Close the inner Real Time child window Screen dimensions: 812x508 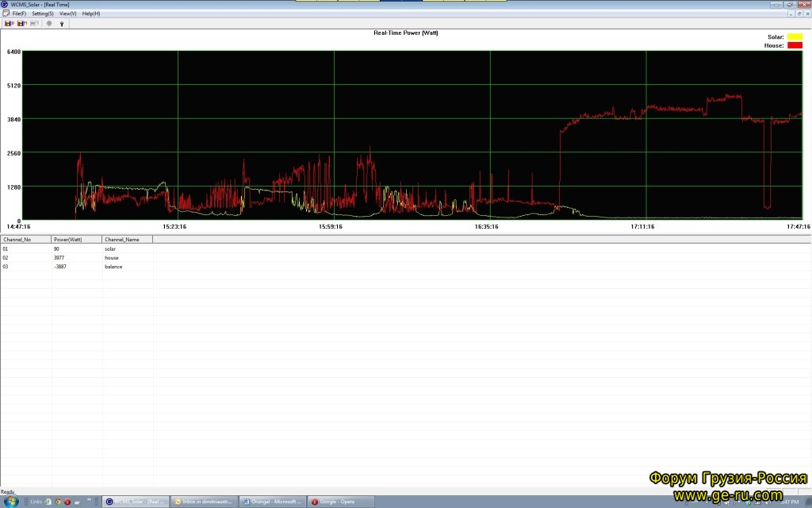(x=807, y=13)
